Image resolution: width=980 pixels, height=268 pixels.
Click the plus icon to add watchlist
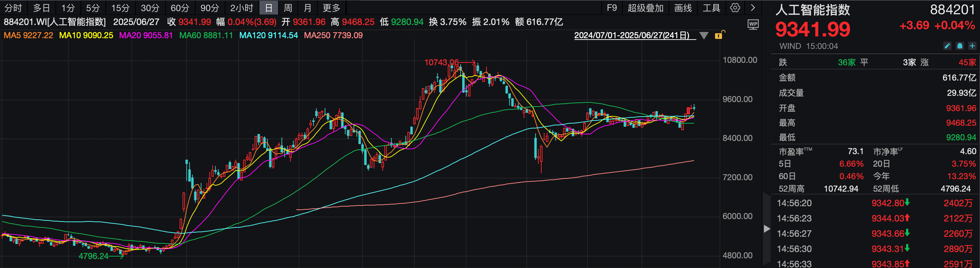pos(972,46)
